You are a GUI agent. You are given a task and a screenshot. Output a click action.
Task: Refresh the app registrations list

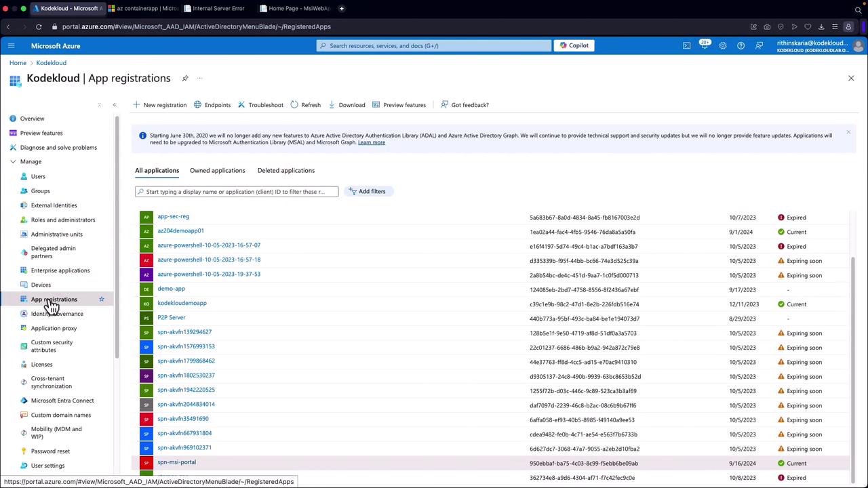tap(306, 105)
